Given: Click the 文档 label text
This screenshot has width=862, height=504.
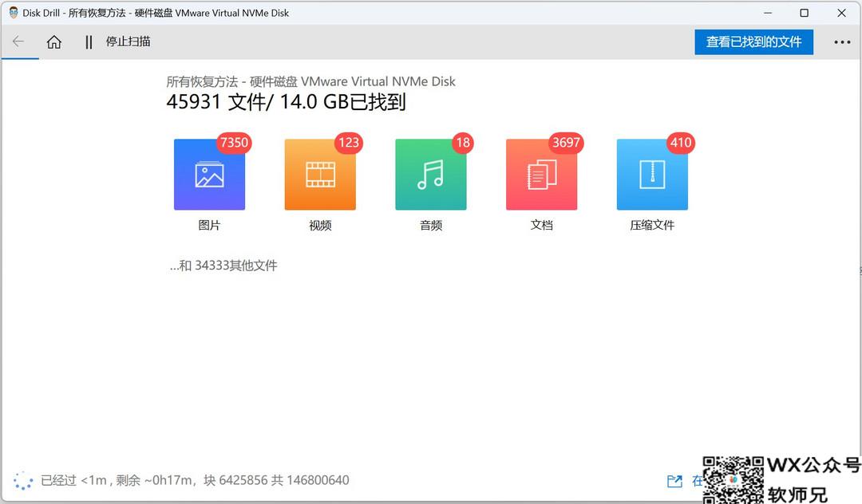Looking at the screenshot, I should 541,225.
